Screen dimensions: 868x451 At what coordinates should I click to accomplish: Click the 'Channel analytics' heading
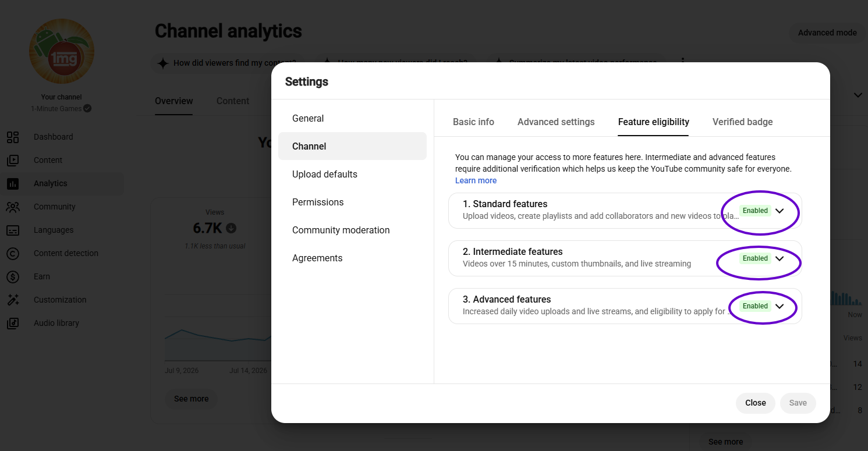click(x=228, y=31)
